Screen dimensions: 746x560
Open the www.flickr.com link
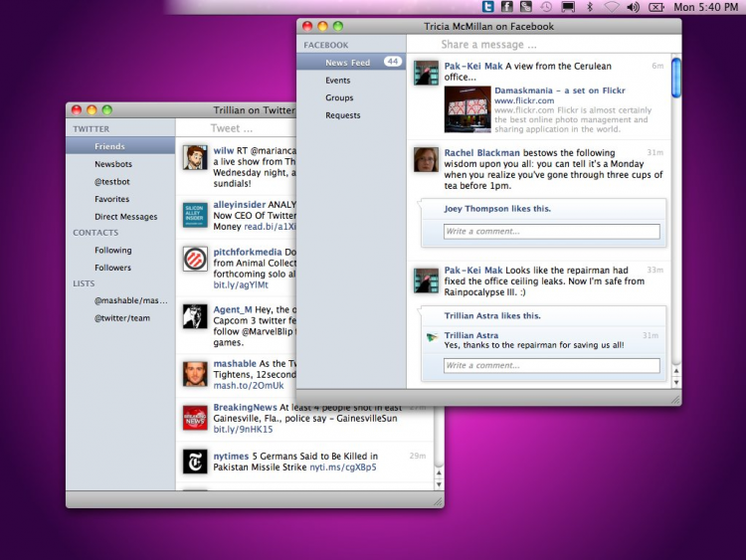click(524, 100)
